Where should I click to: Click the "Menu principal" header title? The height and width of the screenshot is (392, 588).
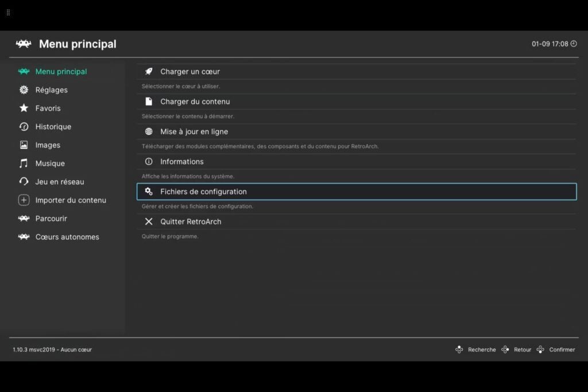click(78, 44)
